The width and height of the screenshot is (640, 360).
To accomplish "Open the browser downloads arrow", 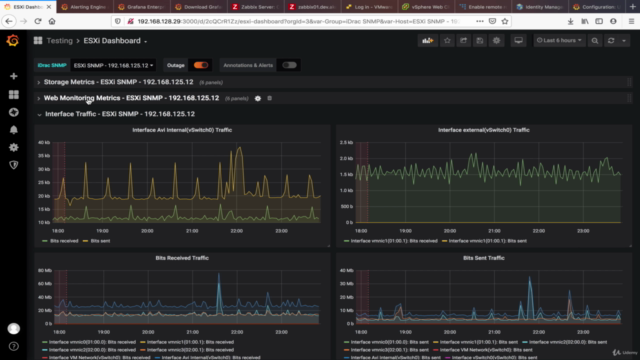I will point(570,21).
